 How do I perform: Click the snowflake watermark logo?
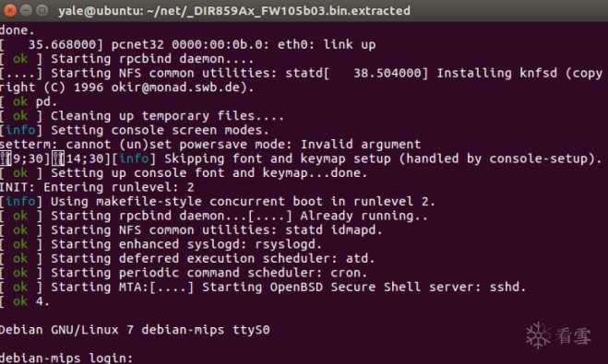538,335
